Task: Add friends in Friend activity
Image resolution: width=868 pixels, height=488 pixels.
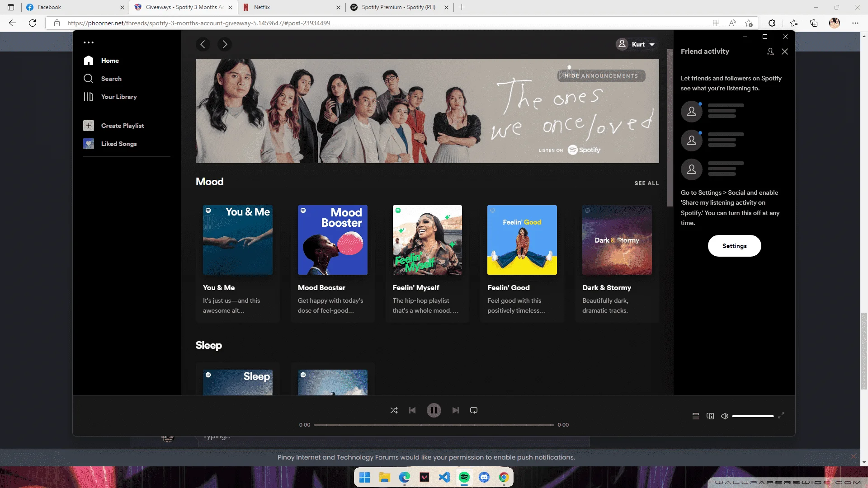Action: click(x=770, y=52)
